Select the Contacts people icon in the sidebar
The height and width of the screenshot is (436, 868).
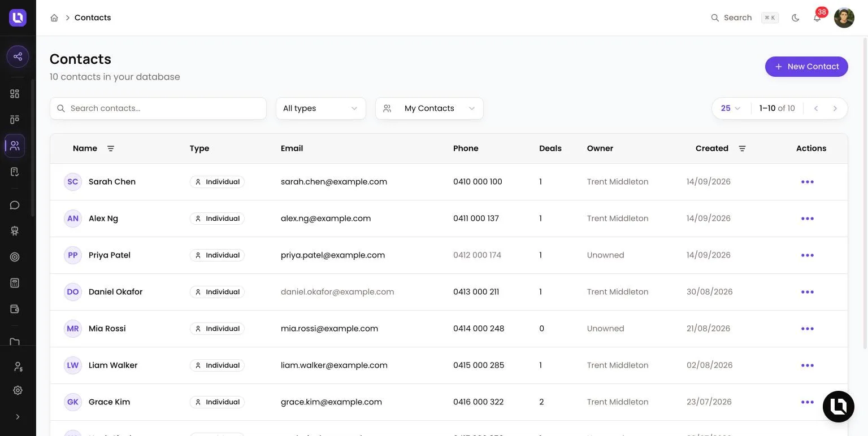pos(15,146)
